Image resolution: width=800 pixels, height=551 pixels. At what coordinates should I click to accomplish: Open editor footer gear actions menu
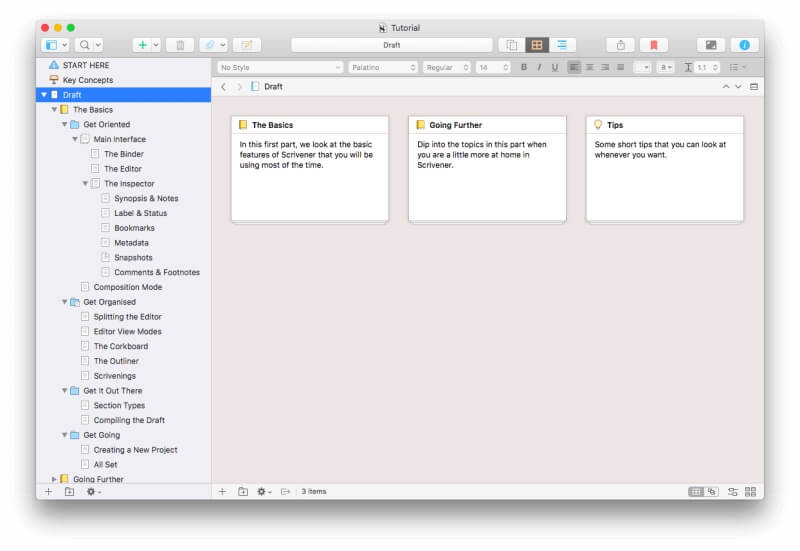(264, 492)
